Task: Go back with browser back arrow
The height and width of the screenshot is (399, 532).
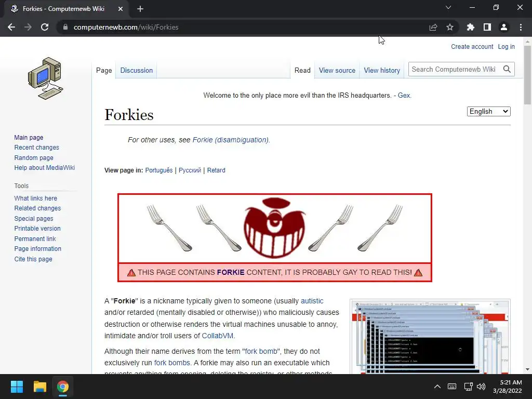Action: [11, 27]
